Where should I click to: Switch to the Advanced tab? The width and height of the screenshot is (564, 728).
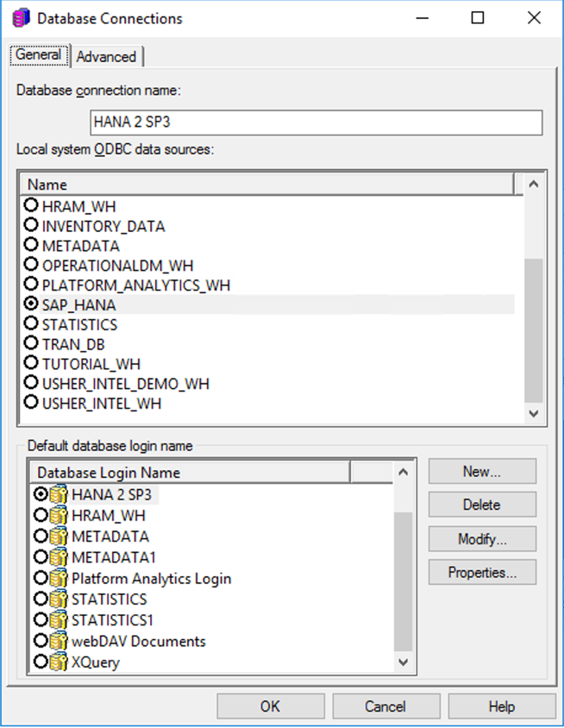[x=106, y=57]
